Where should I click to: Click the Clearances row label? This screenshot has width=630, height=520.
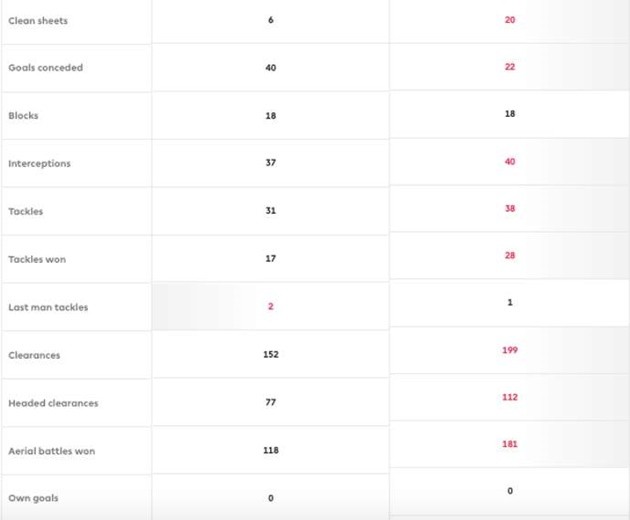(x=34, y=355)
